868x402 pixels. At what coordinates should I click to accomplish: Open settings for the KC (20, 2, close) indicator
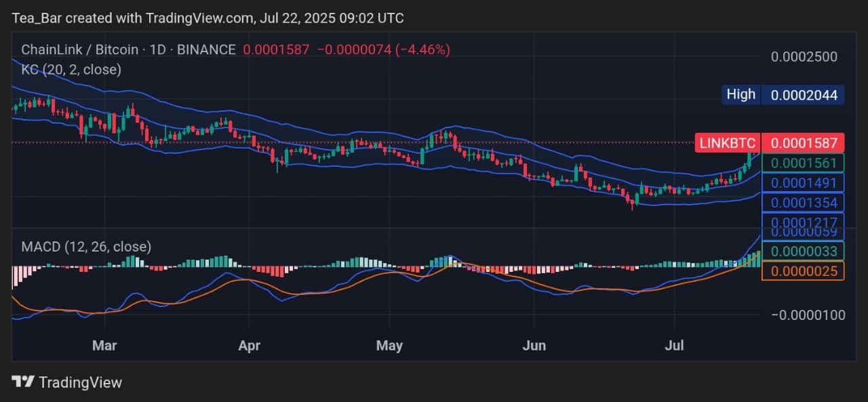(x=71, y=69)
